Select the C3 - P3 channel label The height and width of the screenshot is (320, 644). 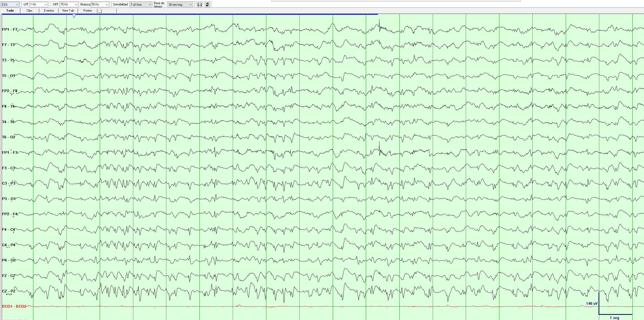click(9, 183)
